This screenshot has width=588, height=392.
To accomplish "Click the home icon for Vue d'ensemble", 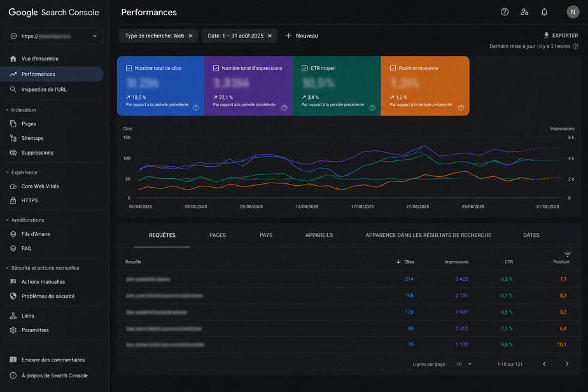I will tap(13, 59).
